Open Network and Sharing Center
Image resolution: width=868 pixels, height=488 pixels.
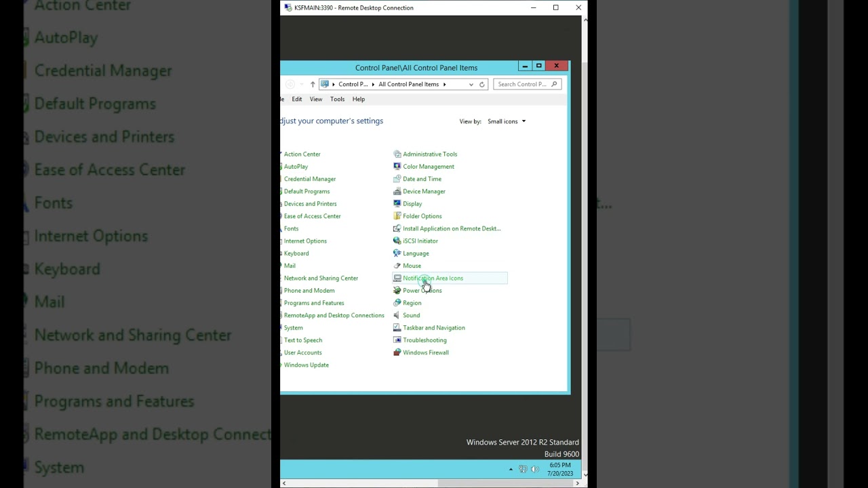click(321, 278)
